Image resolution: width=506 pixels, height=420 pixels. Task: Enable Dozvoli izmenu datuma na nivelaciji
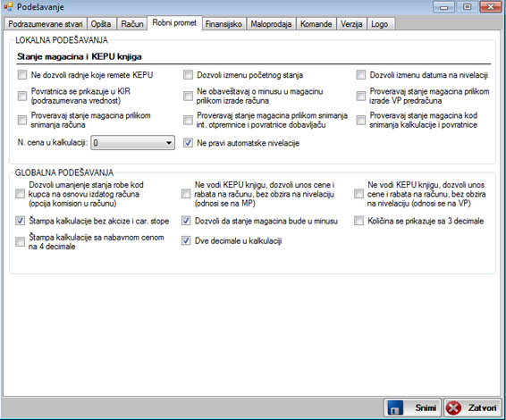361,75
